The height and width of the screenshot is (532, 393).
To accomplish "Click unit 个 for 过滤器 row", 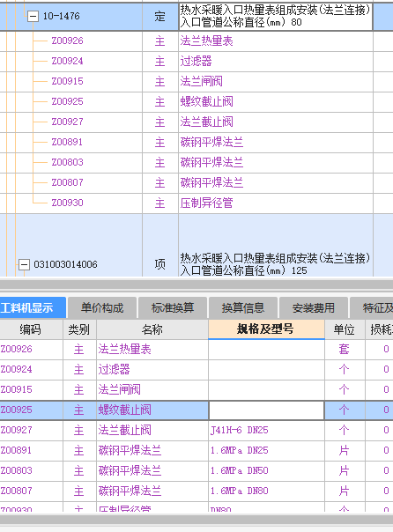I will (x=345, y=369).
